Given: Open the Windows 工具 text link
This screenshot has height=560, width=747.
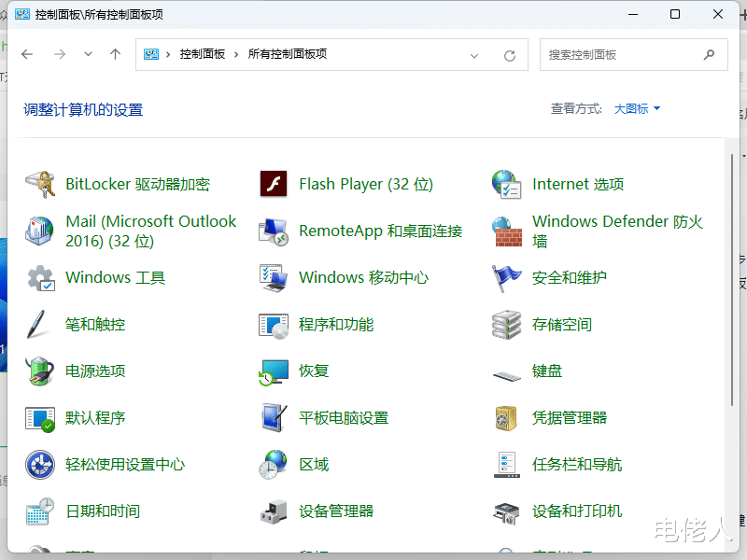Looking at the screenshot, I should tap(115, 277).
